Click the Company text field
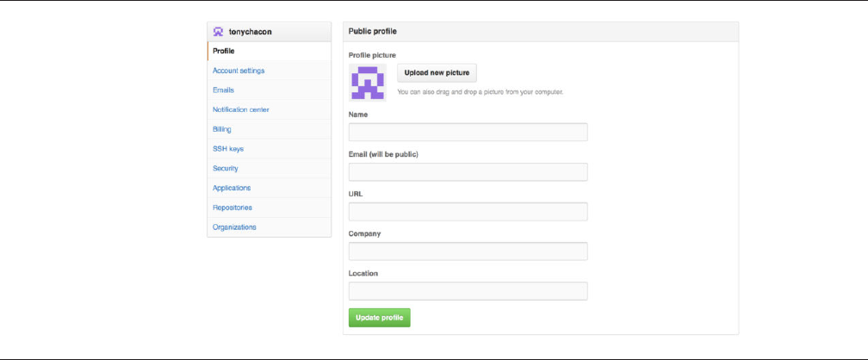This screenshot has width=868, height=360. pyautogui.click(x=468, y=251)
